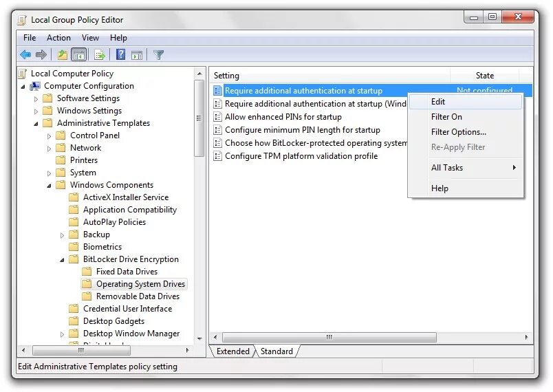Click policy icon beside Allow enhanced PINs
This screenshot has width=553, height=392.
point(217,117)
